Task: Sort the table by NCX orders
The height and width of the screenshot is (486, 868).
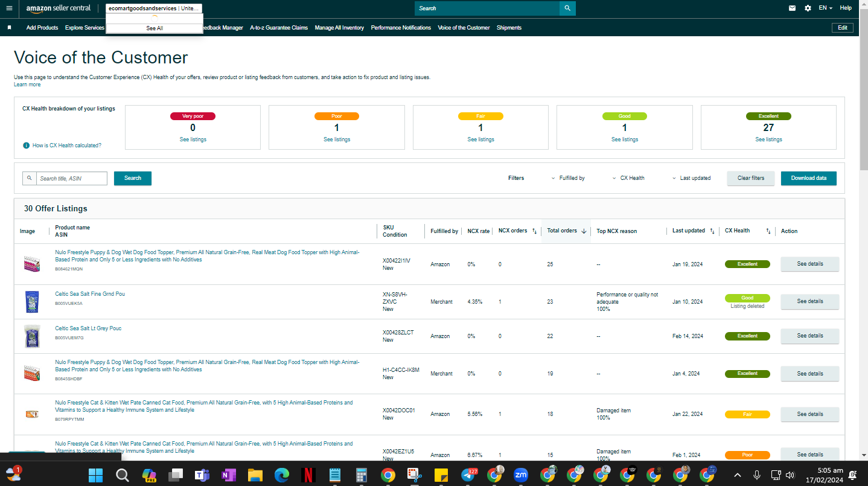Action: [534, 231]
